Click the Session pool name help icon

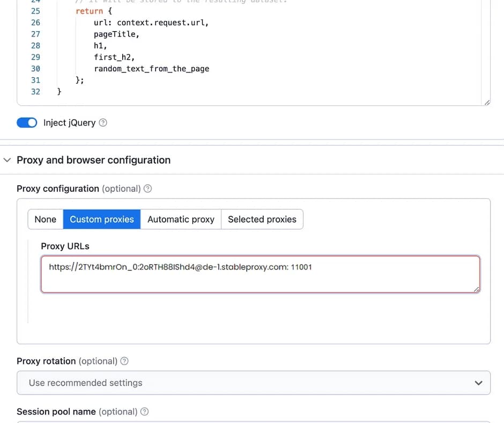click(x=144, y=412)
